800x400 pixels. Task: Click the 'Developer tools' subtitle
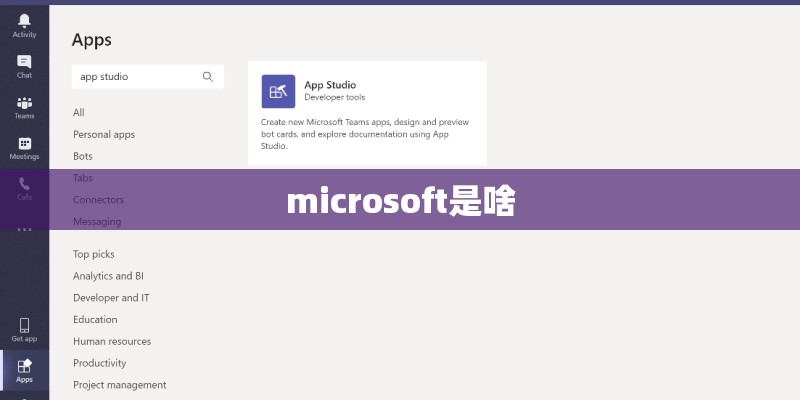335,97
